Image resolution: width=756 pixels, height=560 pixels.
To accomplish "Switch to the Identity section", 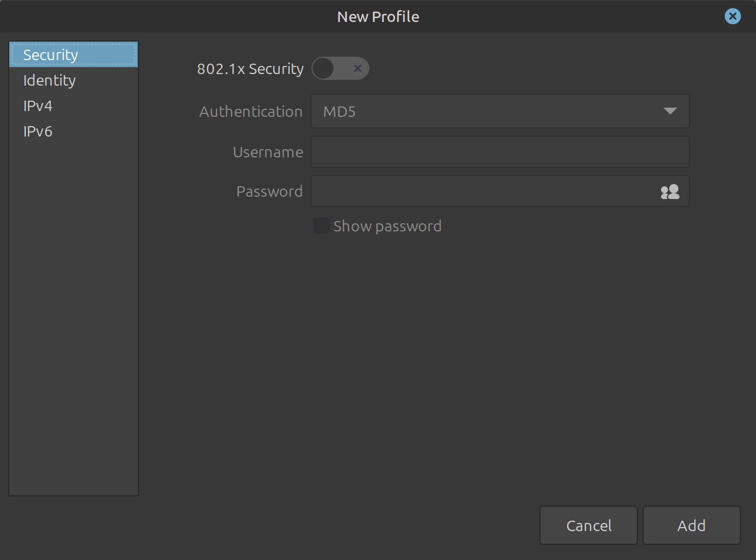I will coord(49,80).
